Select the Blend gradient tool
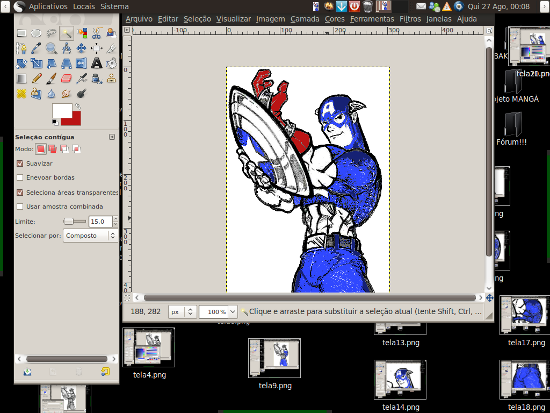The height and width of the screenshot is (413, 550). [x=22, y=79]
